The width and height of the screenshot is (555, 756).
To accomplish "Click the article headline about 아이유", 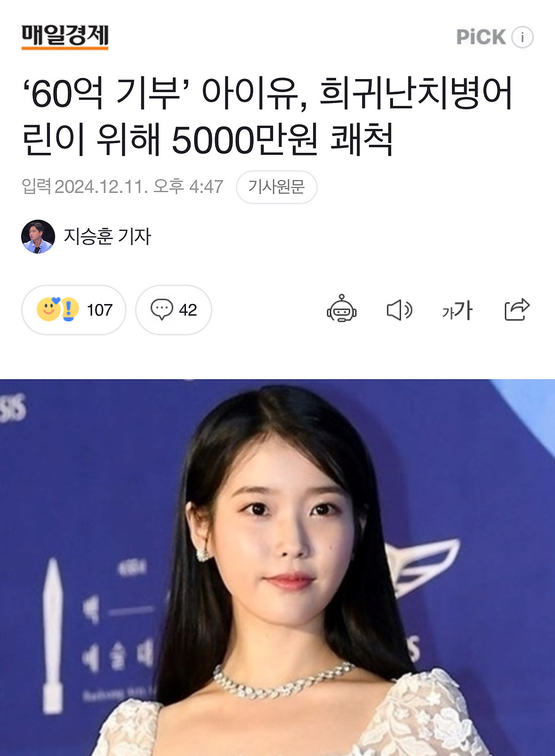I will click(x=267, y=117).
